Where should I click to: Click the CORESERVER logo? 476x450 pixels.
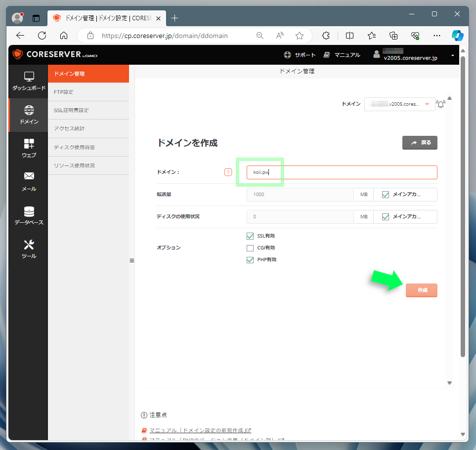point(55,54)
